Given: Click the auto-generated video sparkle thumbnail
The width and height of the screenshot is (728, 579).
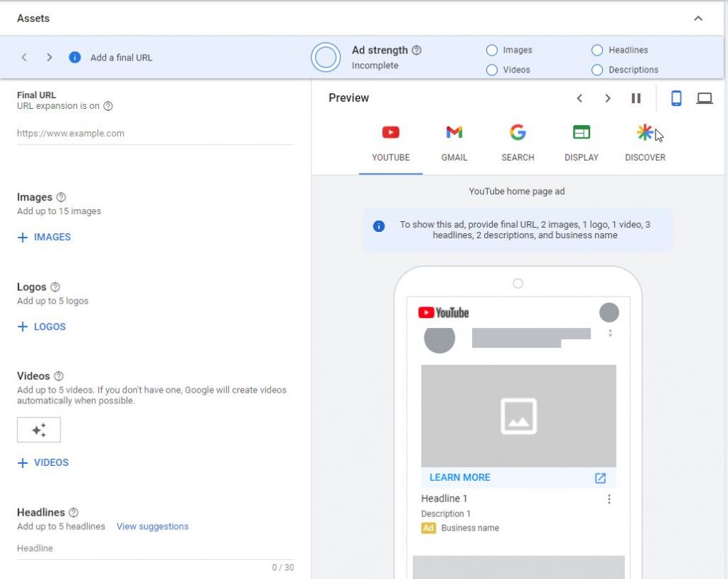Looking at the screenshot, I should pos(39,430).
